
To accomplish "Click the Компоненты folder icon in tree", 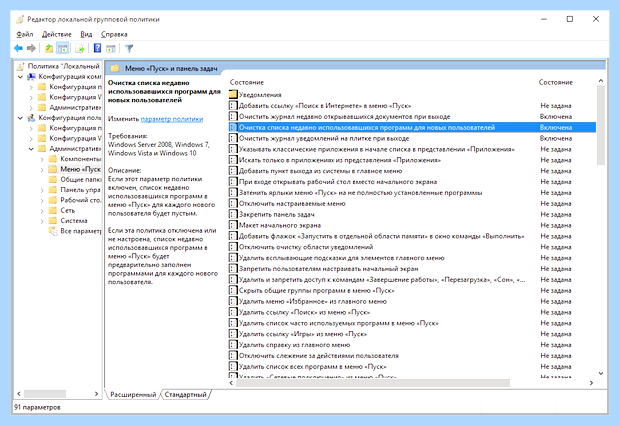I will click(x=53, y=159).
